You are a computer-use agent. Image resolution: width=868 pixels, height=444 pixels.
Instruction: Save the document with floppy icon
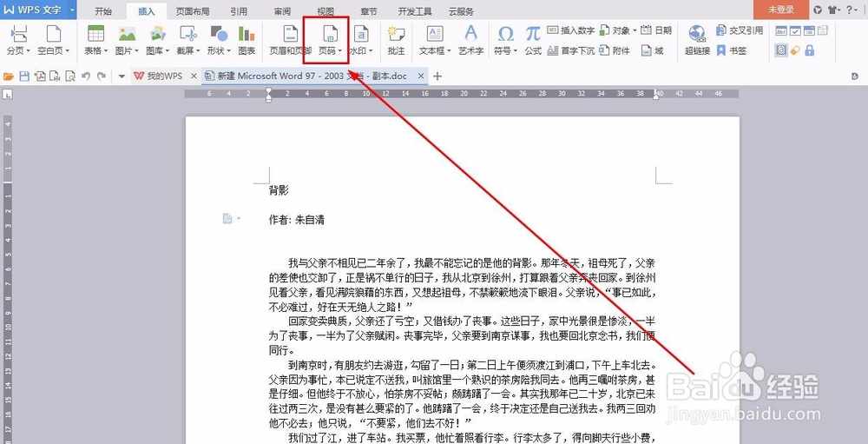click(23, 76)
